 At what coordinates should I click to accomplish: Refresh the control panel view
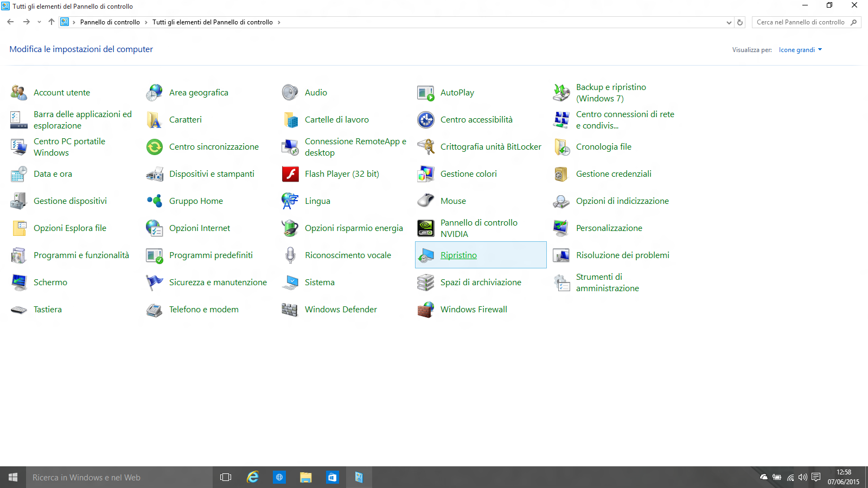(x=740, y=22)
